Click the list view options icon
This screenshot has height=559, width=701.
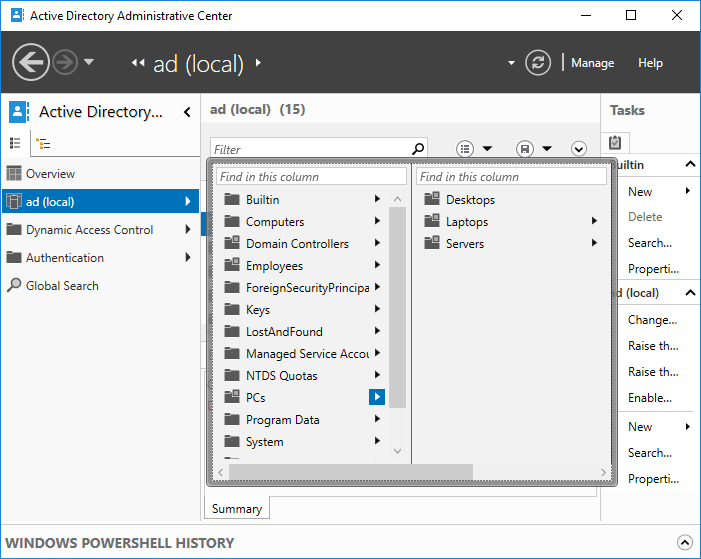[465, 148]
